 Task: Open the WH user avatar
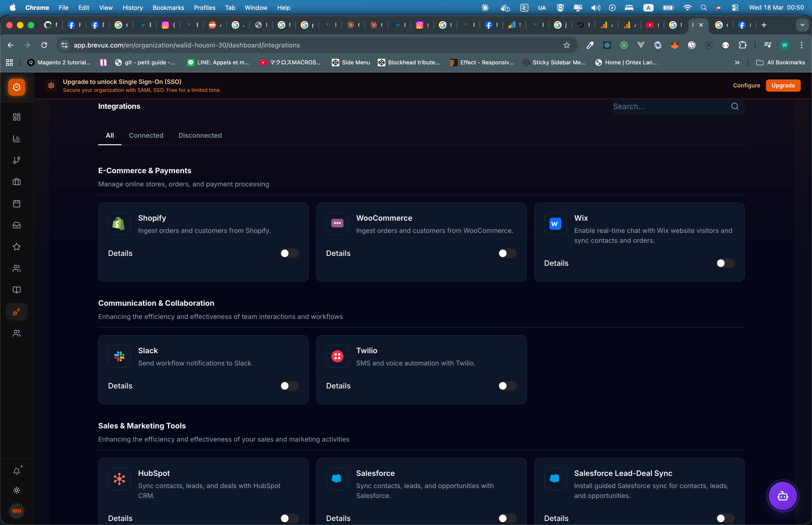point(17,511)
